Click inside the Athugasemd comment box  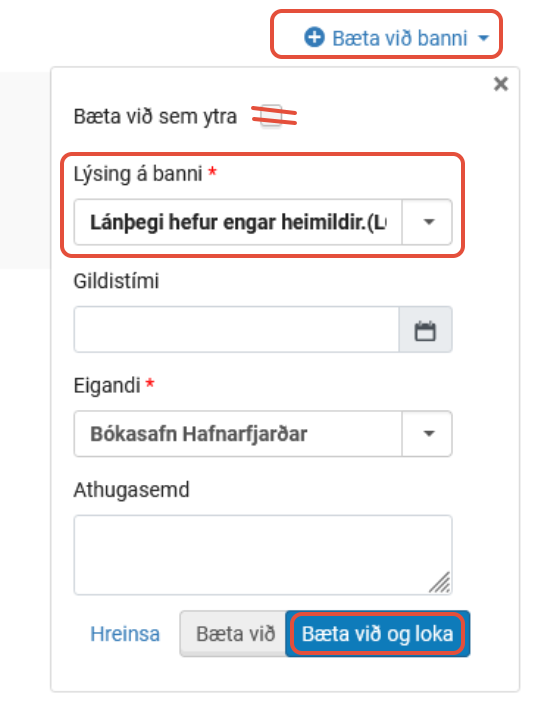point(263,555)
